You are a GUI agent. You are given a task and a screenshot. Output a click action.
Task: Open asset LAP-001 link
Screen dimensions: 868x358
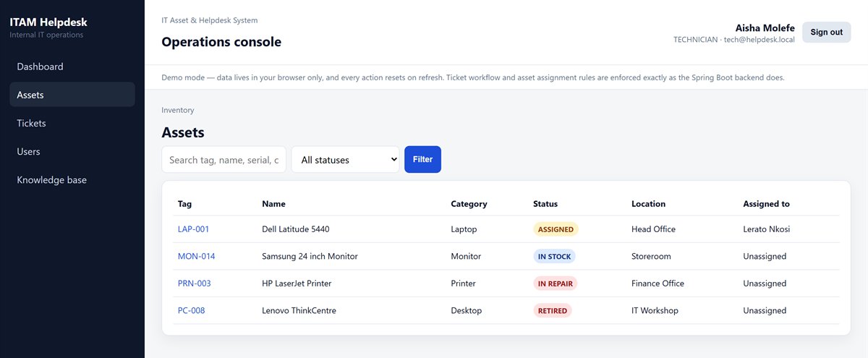click(193, 229)
